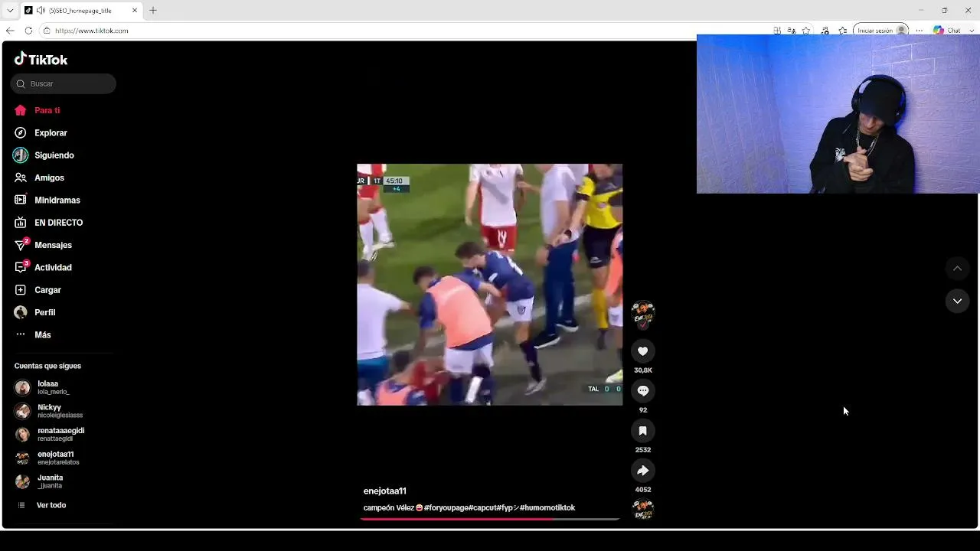Screen dimensions: 980x551
Task: Open the Actividad notifications
Action: pos(43,267)
